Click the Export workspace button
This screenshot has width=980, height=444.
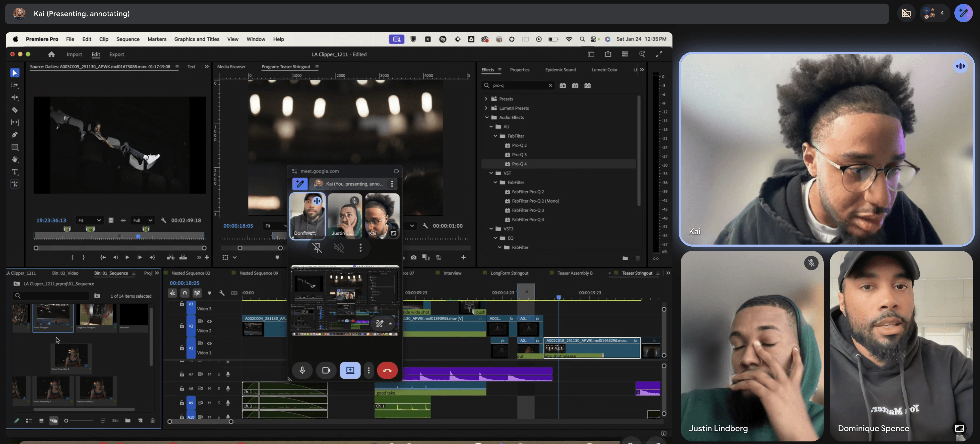click(x=116, y=54)
